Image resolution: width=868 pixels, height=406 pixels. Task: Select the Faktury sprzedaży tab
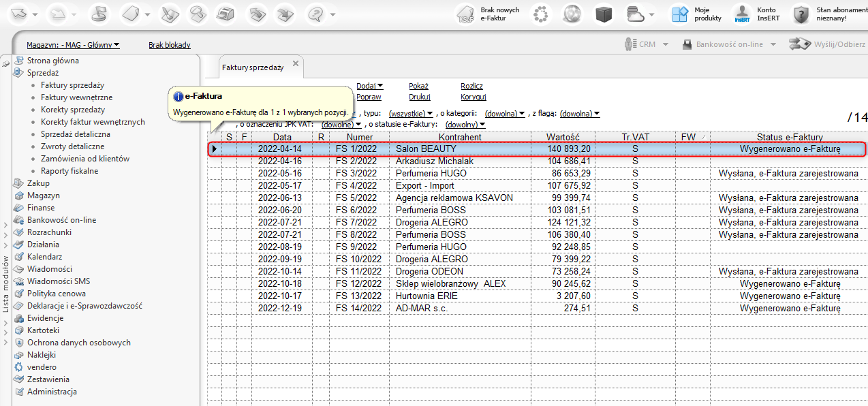pos(252,67)
